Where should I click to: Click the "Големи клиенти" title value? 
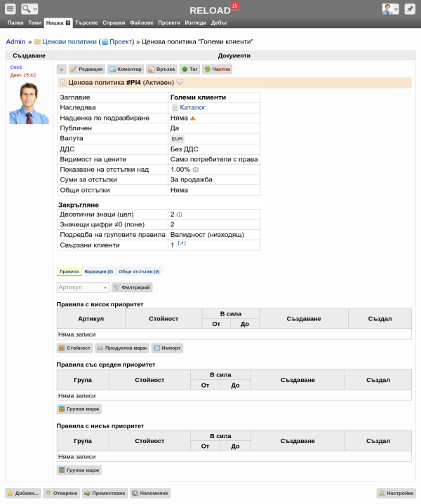tap(199, 97)
